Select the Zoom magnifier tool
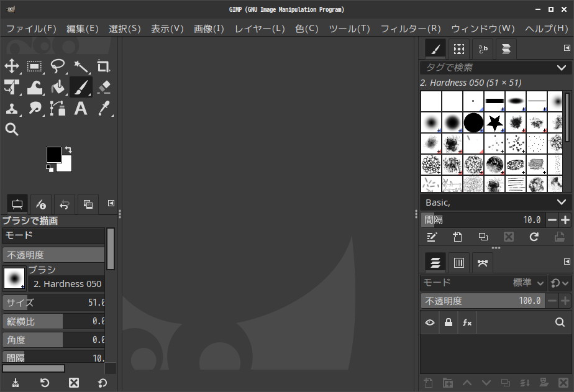The height and width of the screenshot is (392, 574). click(x=12, y=130)
